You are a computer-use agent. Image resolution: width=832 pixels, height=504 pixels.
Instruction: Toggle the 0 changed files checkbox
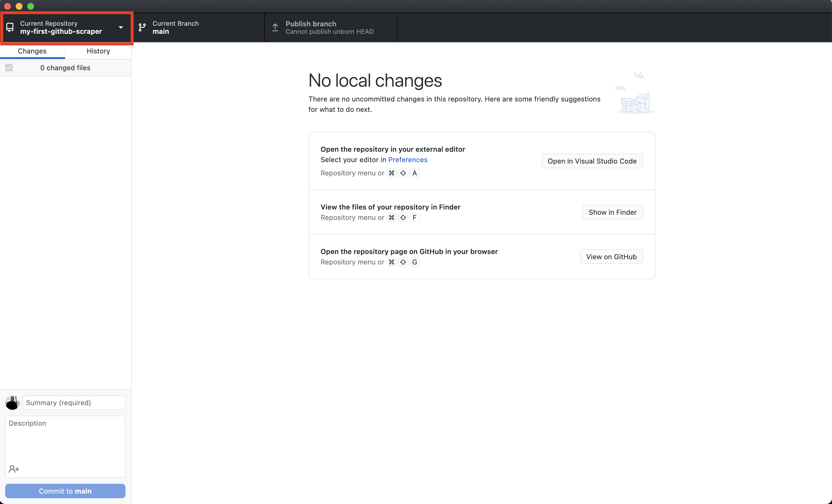click(9, 67)
